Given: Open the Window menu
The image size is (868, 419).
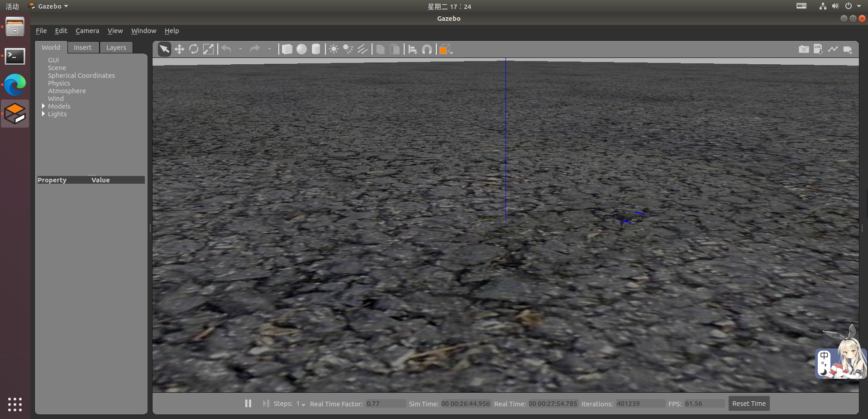Looking at the screenshot, I should [143, 31].
